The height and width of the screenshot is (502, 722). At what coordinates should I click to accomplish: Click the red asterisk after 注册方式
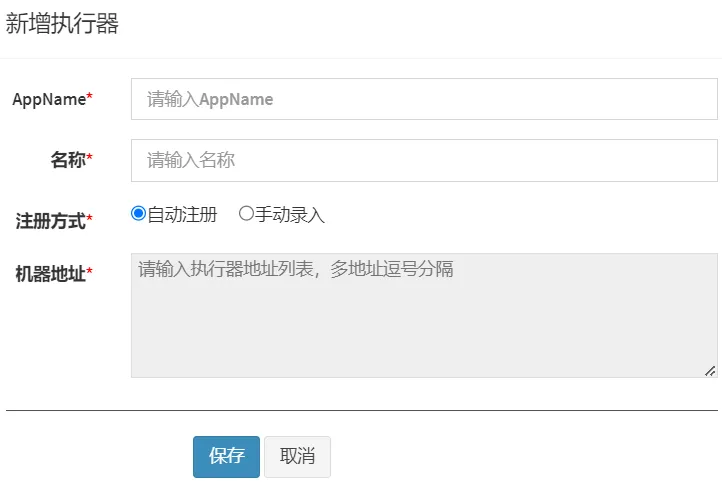tap(90, 218)
